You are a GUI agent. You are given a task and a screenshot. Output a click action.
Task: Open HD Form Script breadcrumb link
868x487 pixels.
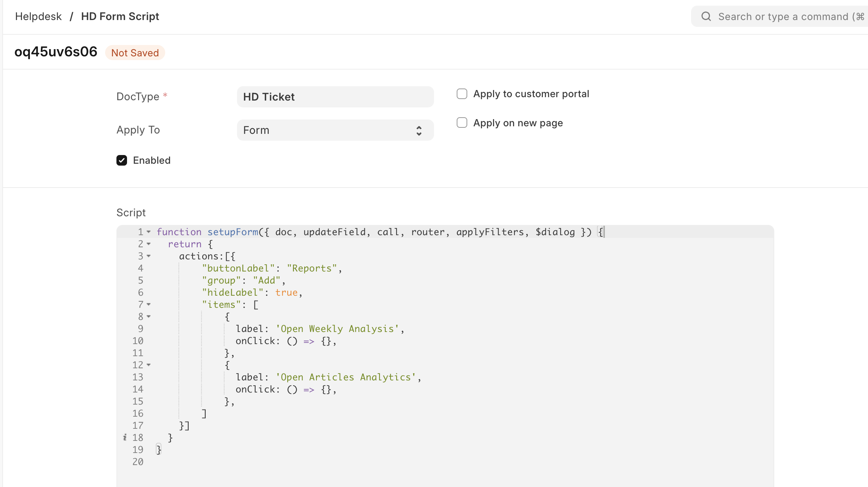pyautogui.click(x=120, y=16)
